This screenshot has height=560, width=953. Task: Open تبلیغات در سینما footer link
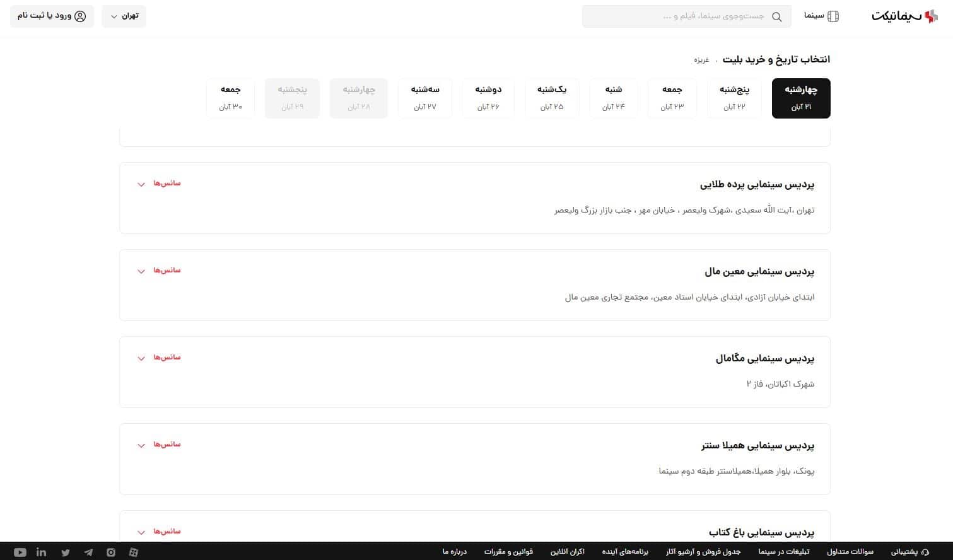pyautogui.click(x=784, y=552)
